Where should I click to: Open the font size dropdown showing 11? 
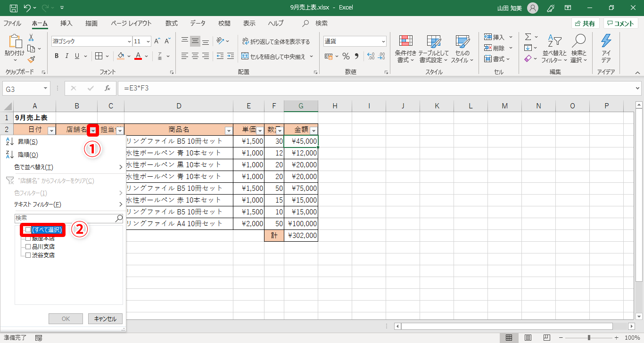pos(148,41)
